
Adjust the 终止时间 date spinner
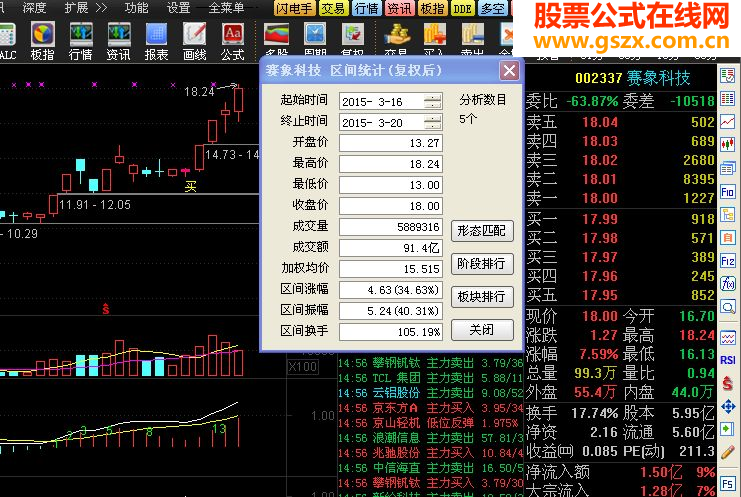432,122
